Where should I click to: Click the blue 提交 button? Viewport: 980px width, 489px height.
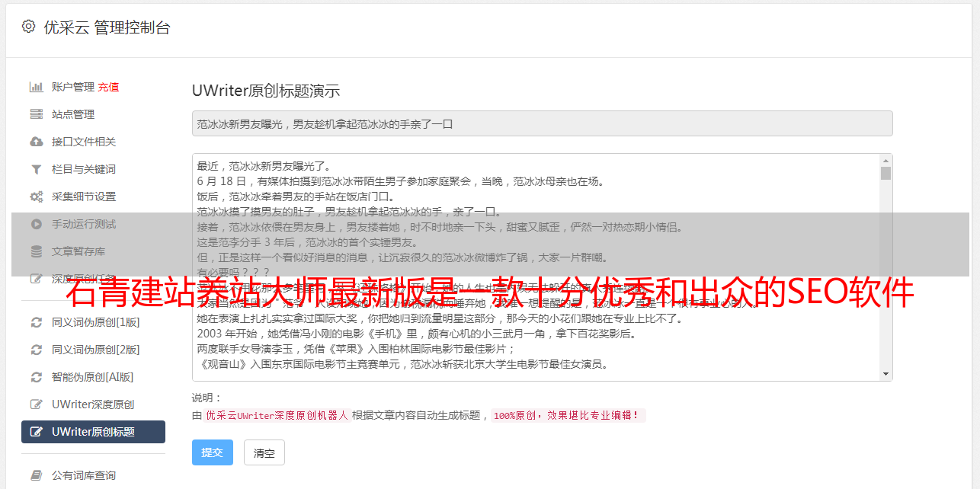tap(213, 452)
